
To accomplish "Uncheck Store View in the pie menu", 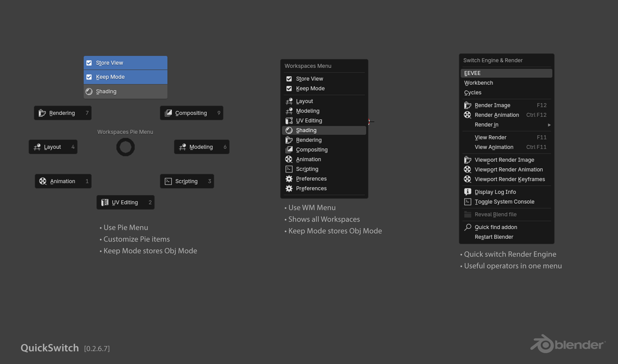I will point(89,63).
